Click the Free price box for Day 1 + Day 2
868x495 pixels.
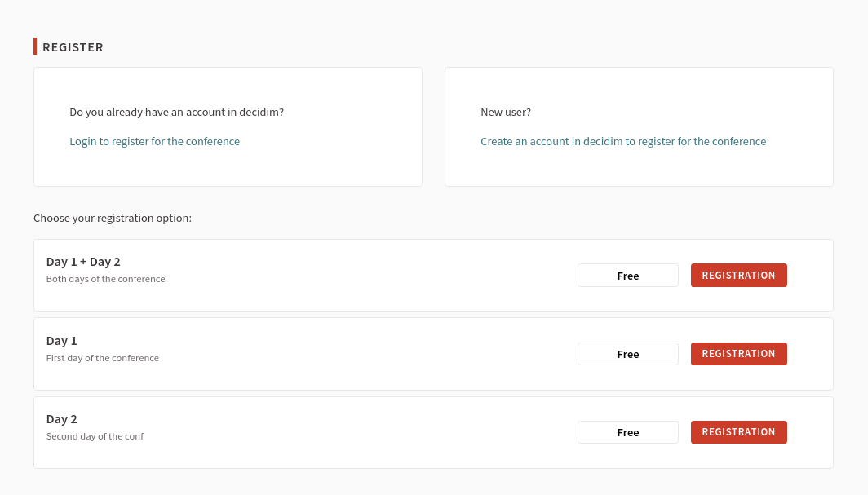(628, 276)
